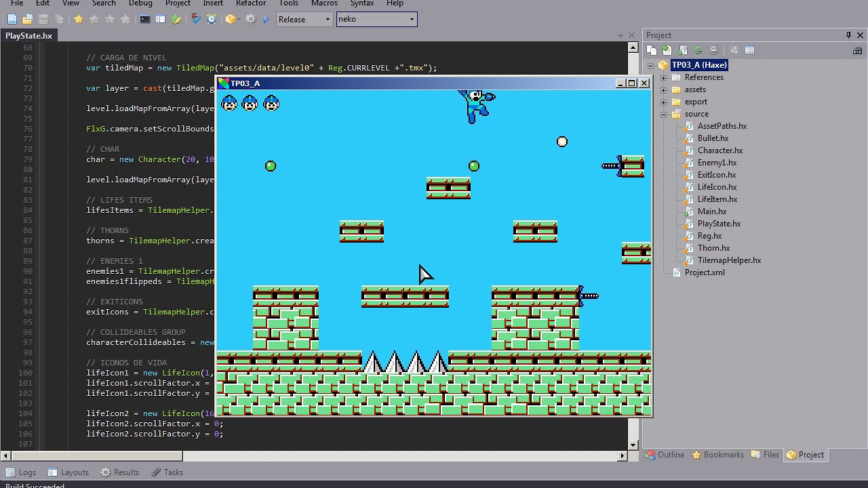Select Character.hx file

pyautogui.click(x=720, y=150)
